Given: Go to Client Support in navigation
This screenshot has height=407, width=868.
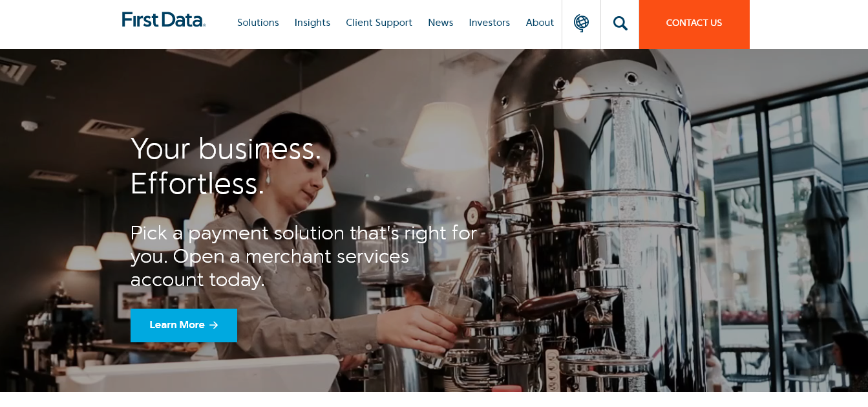Looking at the screenshot, I should coord(379,23).
